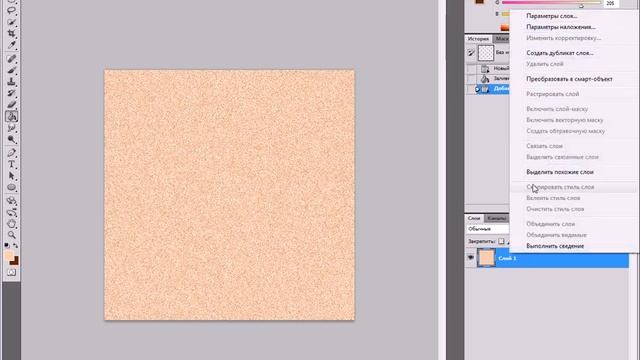Choose Выполнить сведение menu item
The image size is (640, 360).
[555, 246]
